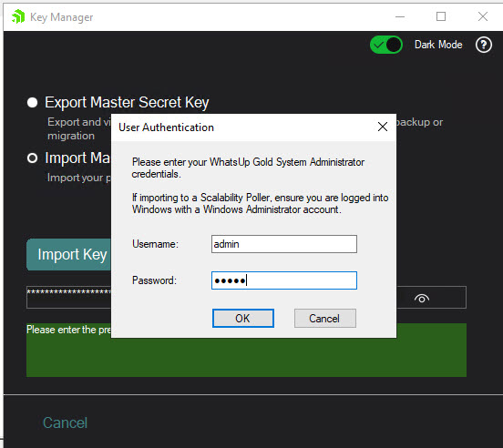Click the 'Export Master Secret Key' heading text
The height and width of the screenshot is (448, 503).
[x=127, y=103]
